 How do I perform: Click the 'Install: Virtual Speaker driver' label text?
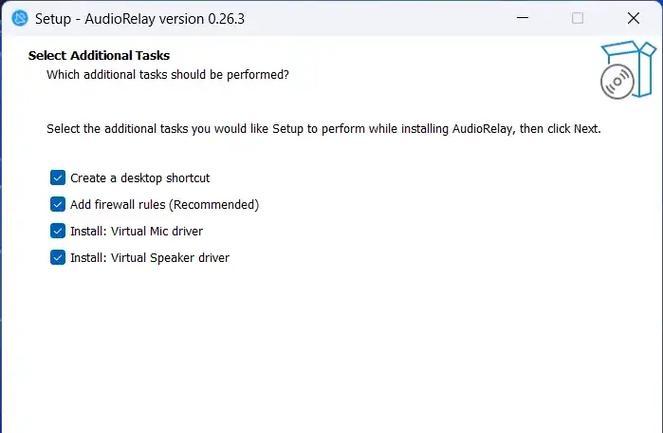click(x=150, y=258)
